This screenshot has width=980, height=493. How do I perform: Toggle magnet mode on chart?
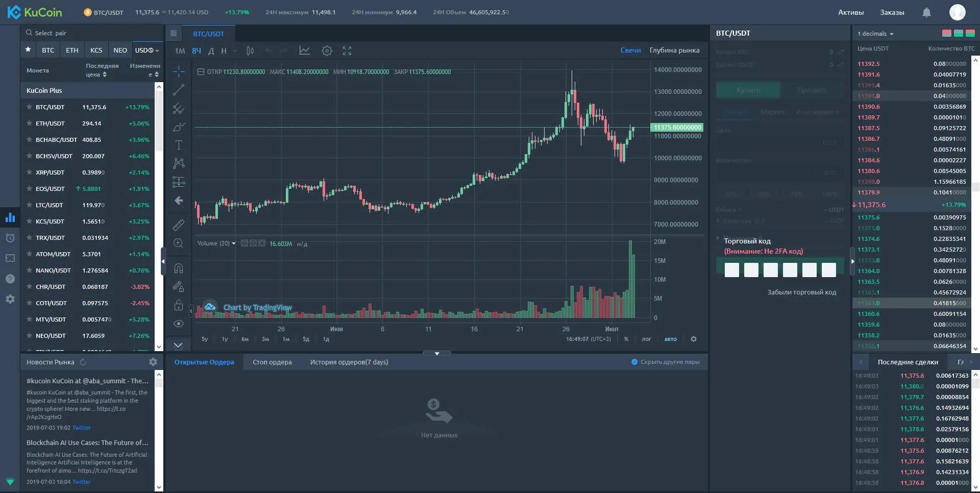[x=179, y=268]
